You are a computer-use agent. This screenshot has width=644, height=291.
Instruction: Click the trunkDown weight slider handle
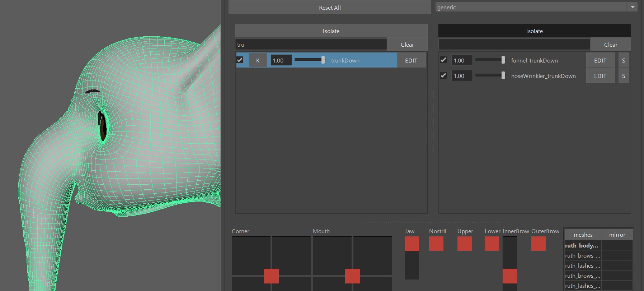click(323, 60)
